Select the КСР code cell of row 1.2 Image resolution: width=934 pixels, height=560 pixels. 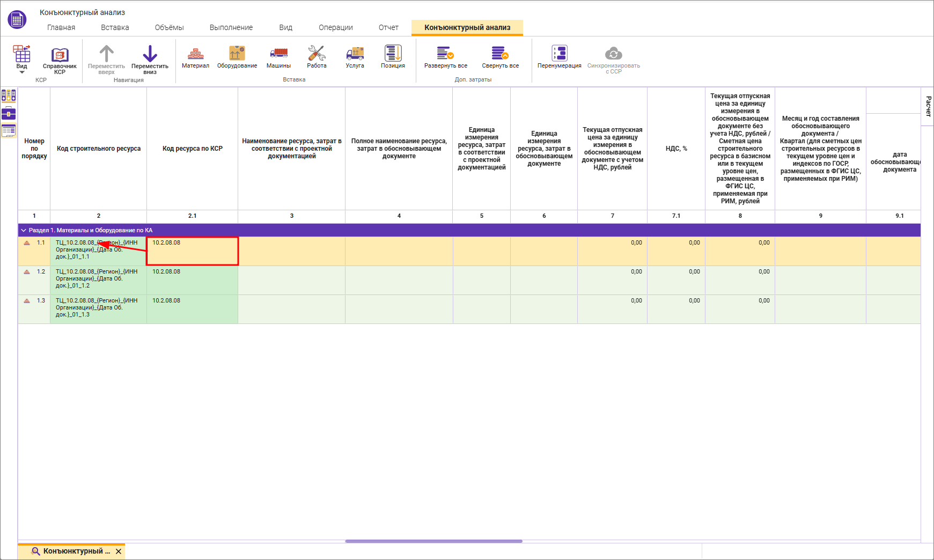193,280
